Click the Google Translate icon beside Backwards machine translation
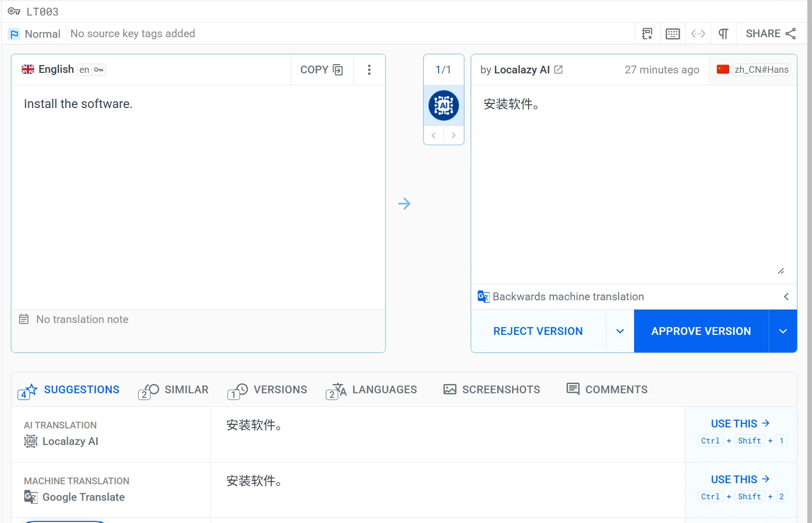The height and width of the screenshot is (523, 812). coord(483,297)
